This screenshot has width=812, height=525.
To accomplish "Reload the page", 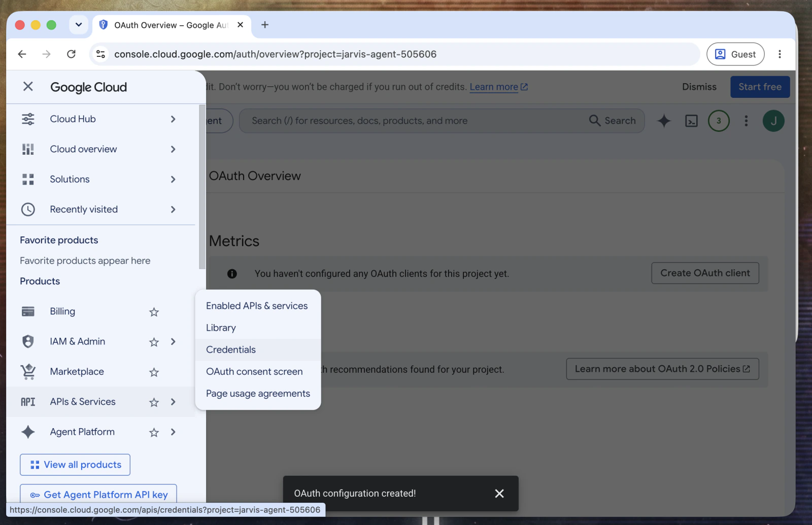I will [x=71, y=54].
